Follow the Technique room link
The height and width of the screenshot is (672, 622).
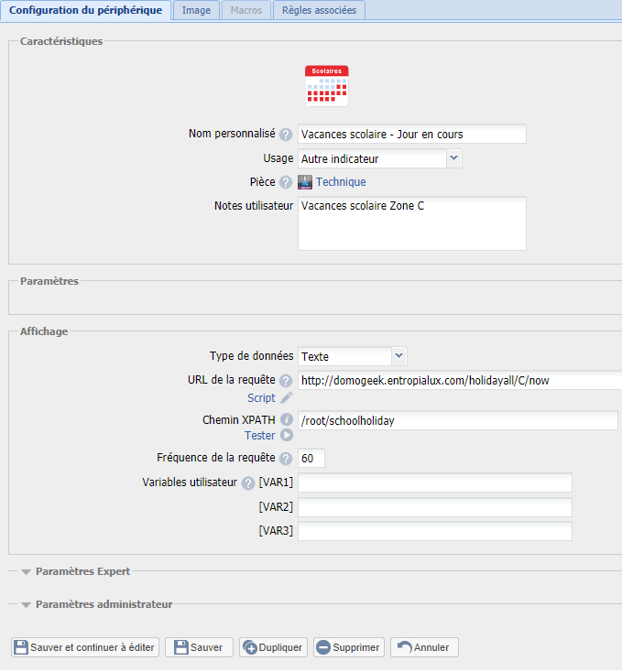(x=341, y=182)
